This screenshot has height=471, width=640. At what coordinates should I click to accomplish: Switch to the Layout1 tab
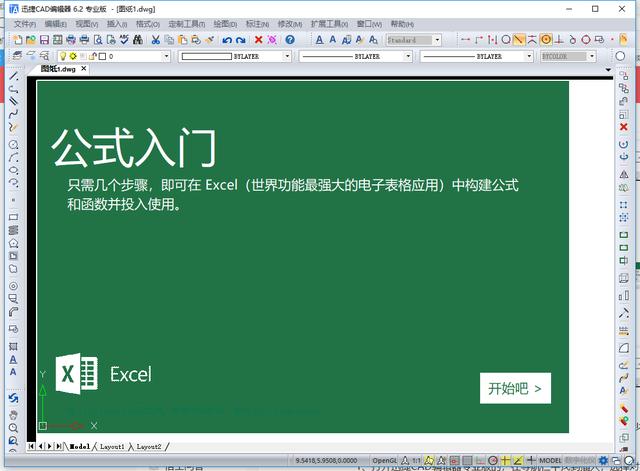pyautogui.click(x=110, y=446)
